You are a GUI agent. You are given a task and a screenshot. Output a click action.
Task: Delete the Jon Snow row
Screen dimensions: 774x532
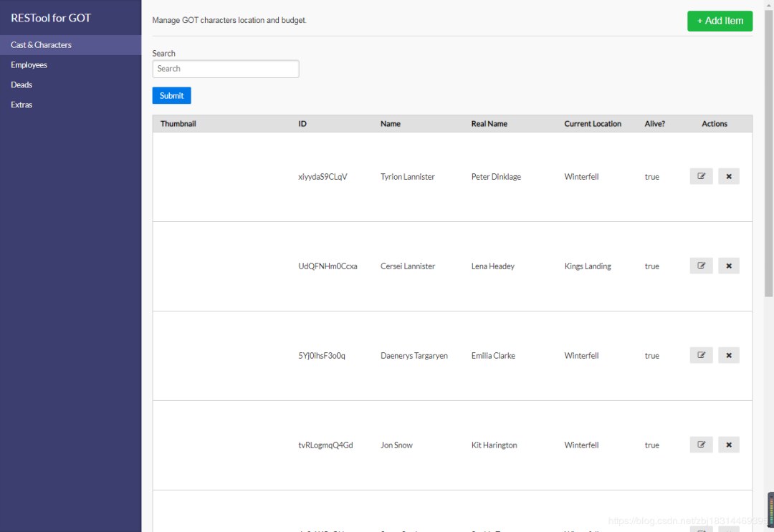pyautogui.click(x=729, y=445)
